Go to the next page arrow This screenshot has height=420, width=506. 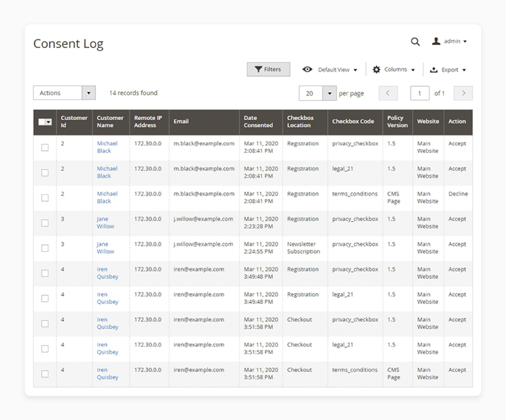[463, 93]
